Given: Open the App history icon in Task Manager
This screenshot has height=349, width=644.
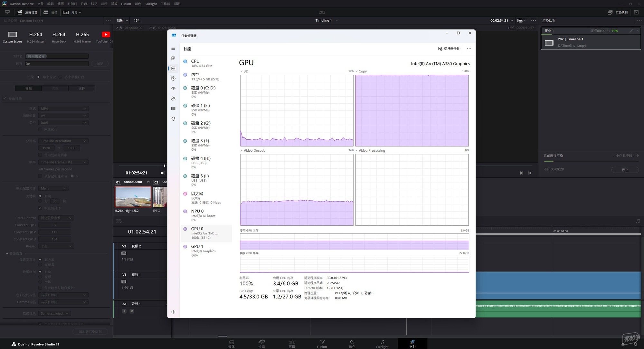Looking at the screenshot, I should (x=173, y=78).
